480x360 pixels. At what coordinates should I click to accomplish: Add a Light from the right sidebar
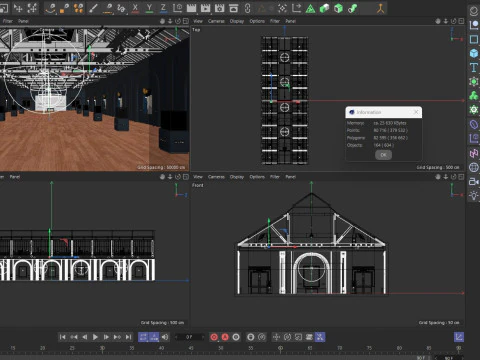coord(474,196)
